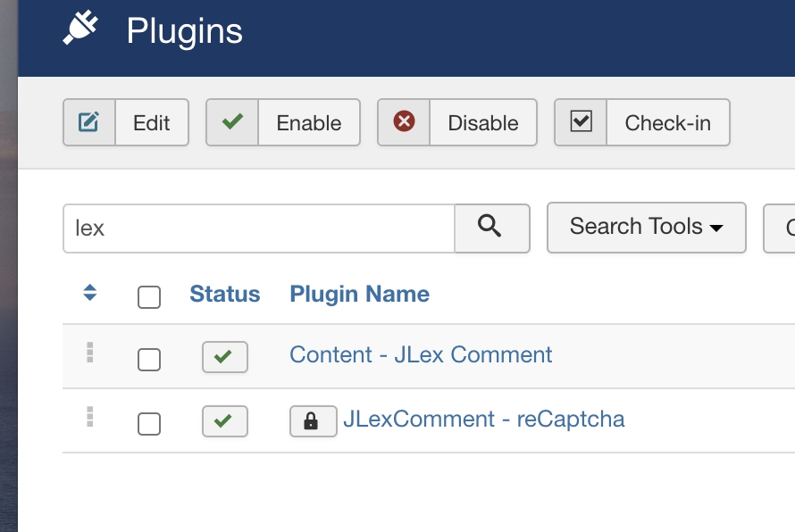Screen dimensions: 795x532
Task: Toggle the status of Content - JLex Comment
Action: pyautogui.click(x=224, y=357)
